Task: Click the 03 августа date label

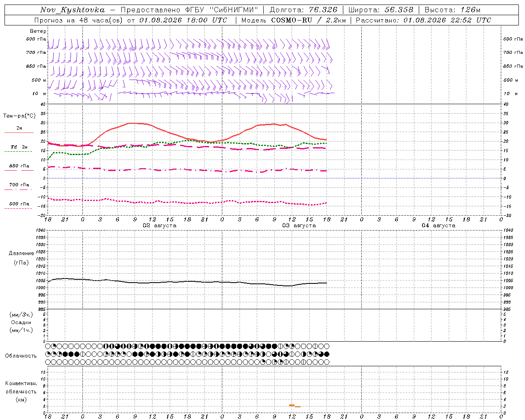Action: pyautogui.click(x=299, y=226)
